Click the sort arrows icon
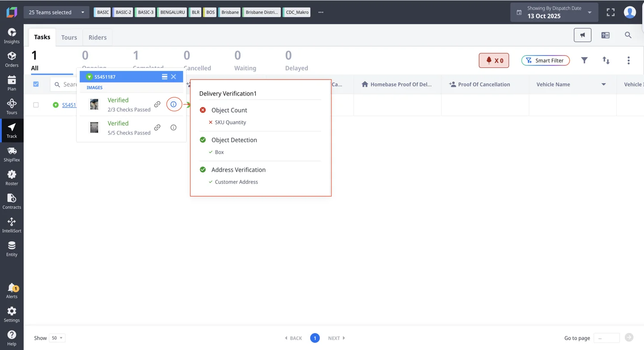The image size is (644, 350). click(606, 60)
